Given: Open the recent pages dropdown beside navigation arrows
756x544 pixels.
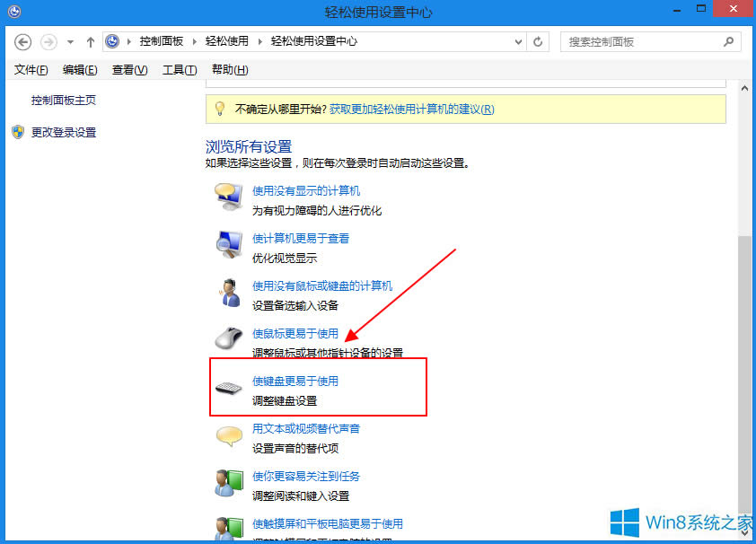Looking at the screenshot, I should point(69,40).
